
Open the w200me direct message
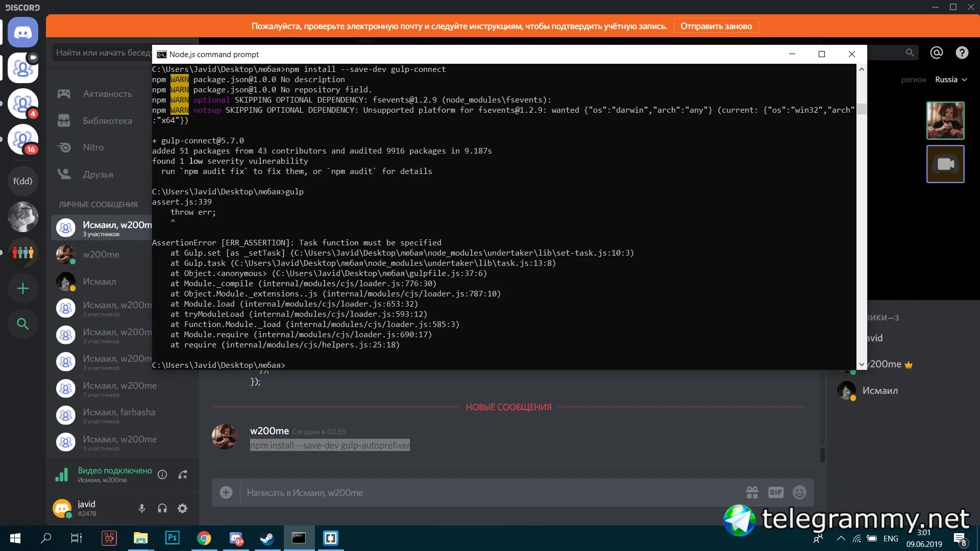point(102,255)
